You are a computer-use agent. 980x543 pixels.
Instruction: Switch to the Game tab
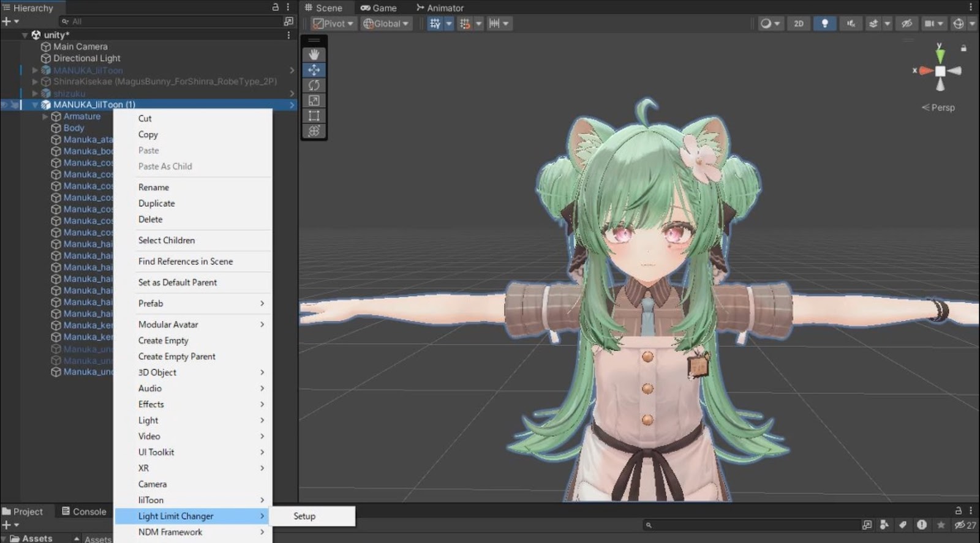click(379, 8)
